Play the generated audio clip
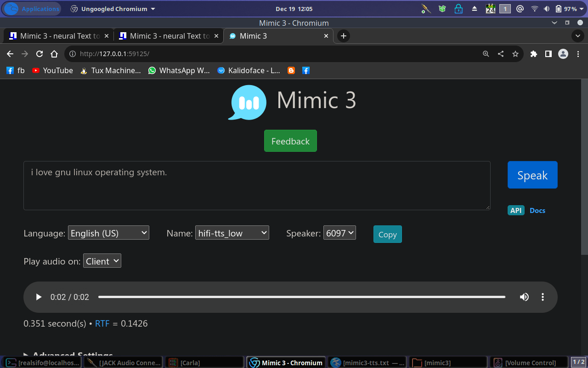Screen dimensions: 588x368 (39, 297)
